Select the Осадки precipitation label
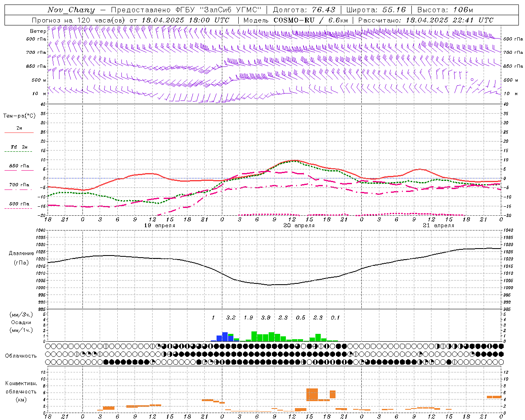This screenshot has width=525, height=420. [x=21, y=322]
